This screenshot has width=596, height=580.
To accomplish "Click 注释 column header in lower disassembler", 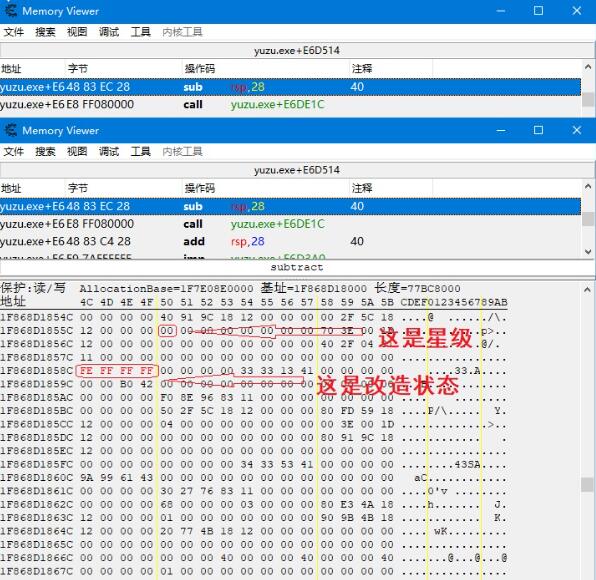I will coord(390,188).
